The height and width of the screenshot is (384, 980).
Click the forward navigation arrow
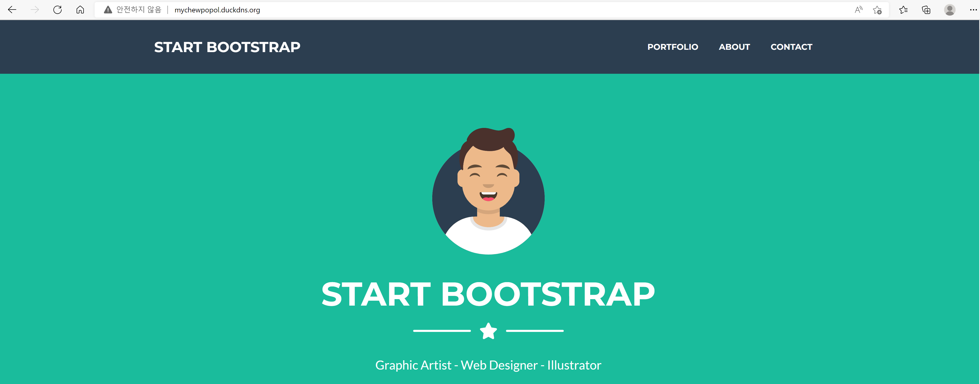coord(35,10)
